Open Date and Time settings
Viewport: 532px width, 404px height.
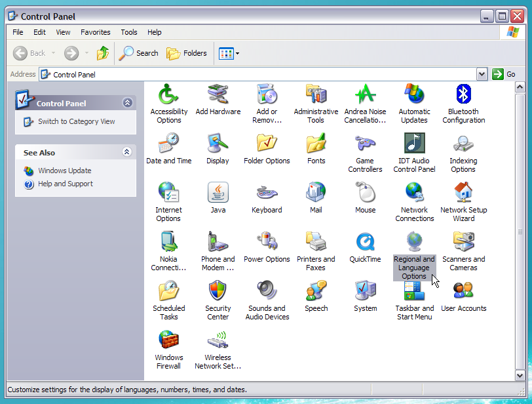168,143
